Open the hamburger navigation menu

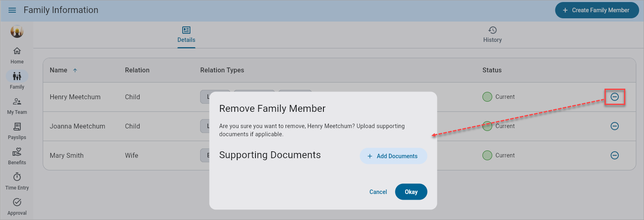point(12,10)
